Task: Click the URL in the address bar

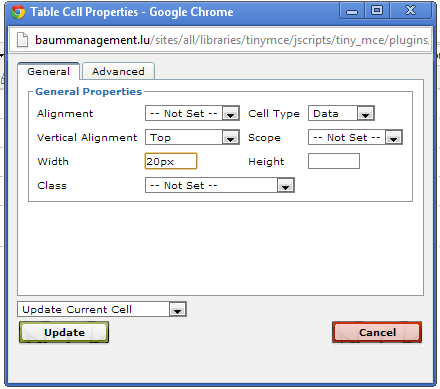Action: tap(232, 40)
